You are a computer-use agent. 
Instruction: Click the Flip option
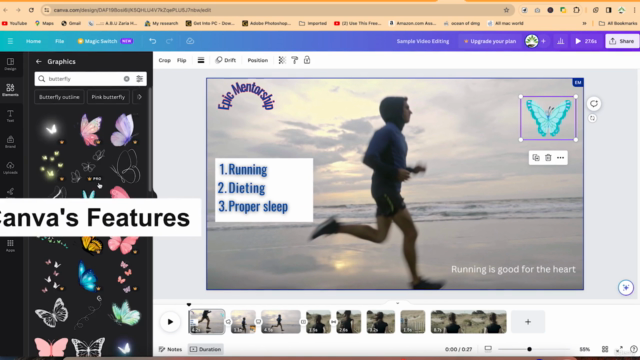(x=182, y=60)
